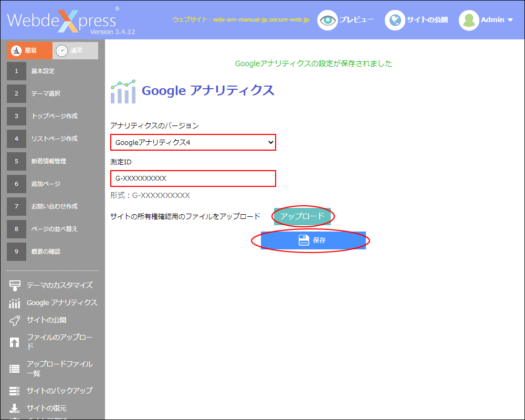The width and height of the screenshot is (525, 420).
Task: Click the アップロード button
Action: (x=302, y=216)
